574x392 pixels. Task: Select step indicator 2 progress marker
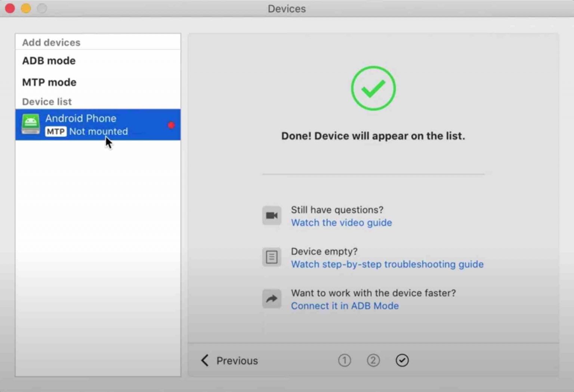(373, 360)
